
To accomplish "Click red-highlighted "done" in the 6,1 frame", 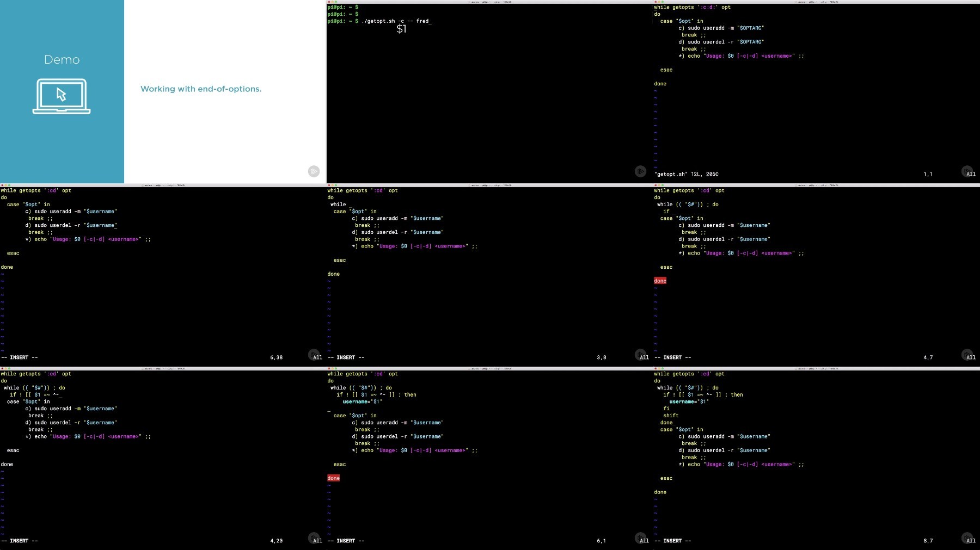I will (334, 478).
